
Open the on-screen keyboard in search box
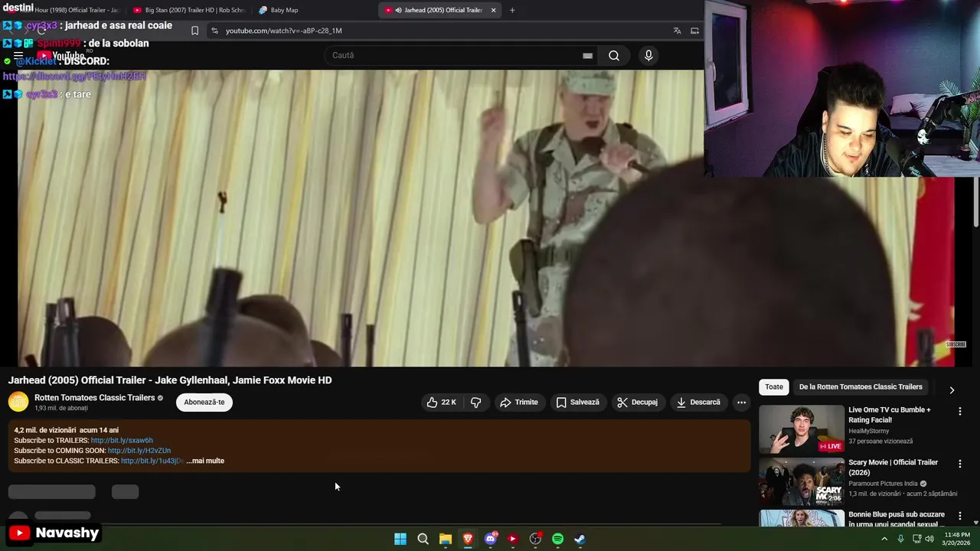point(587,55)
